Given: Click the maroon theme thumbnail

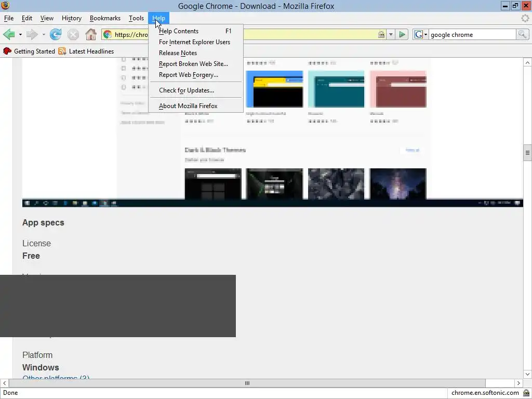Looking at the screenshot, I should click(x=398, y=89).
